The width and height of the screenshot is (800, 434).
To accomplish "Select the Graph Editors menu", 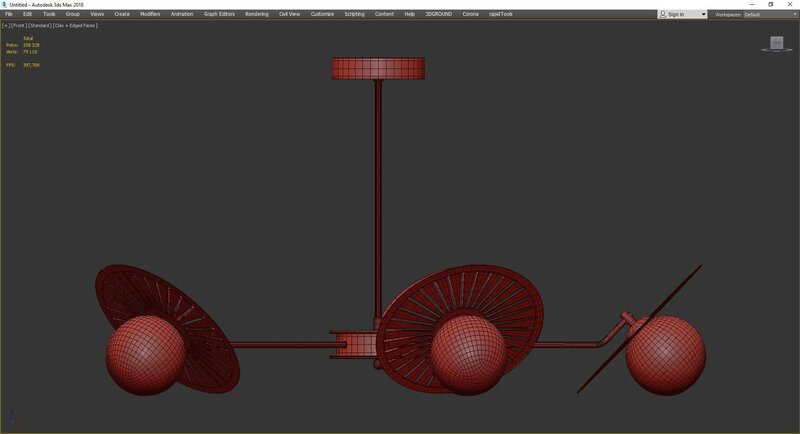I will click(x=218, y=14).
